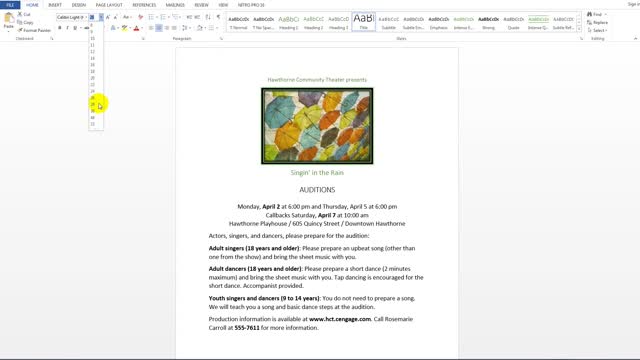Image resolution: width=640 pixels, height=360 pixels.
Task: Open the Line and Paragraph Spacing dropdown
Action: click(185, 28)
